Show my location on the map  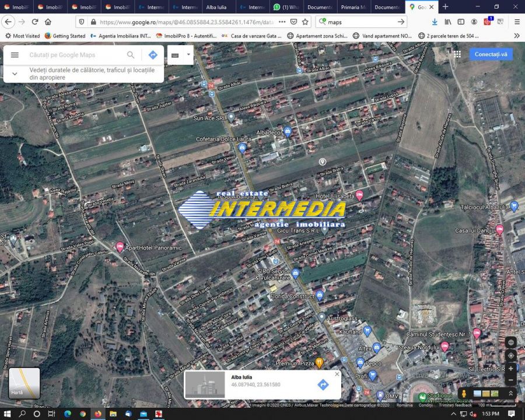click(511, 355)
